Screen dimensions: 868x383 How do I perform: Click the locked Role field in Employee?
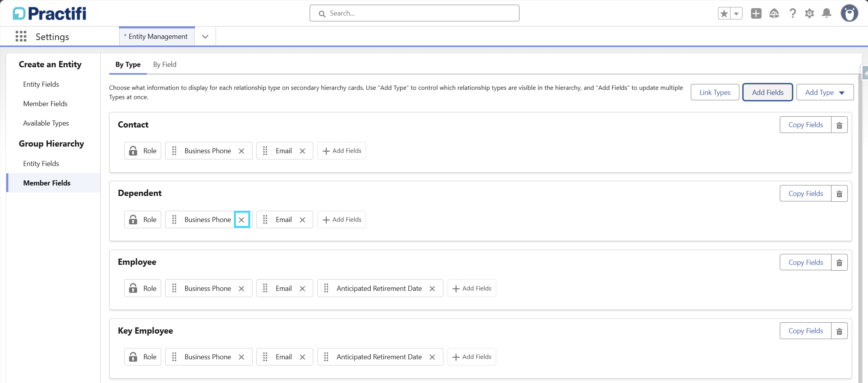[143, 289]
